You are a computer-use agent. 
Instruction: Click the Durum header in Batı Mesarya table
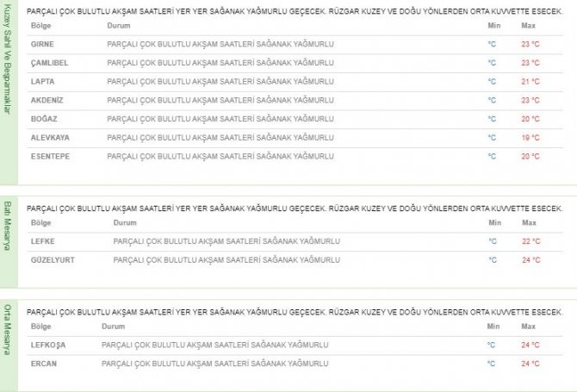click(124, 223)
